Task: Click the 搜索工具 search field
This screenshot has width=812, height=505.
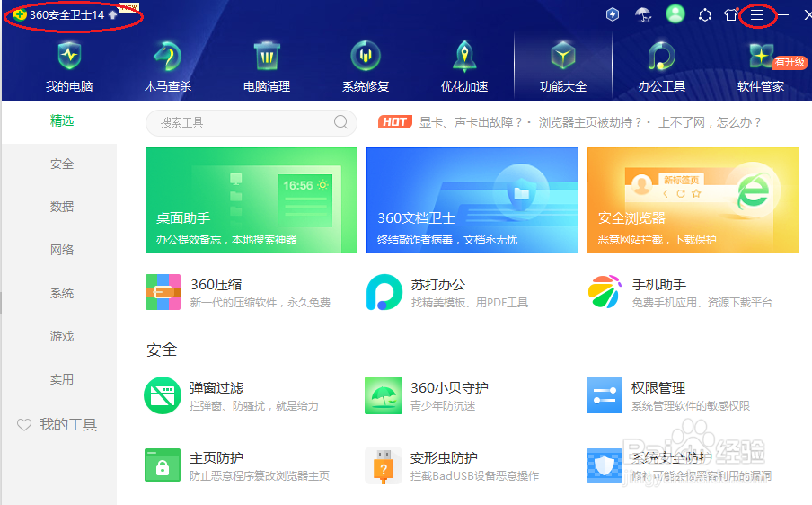Action: [252, 123]
